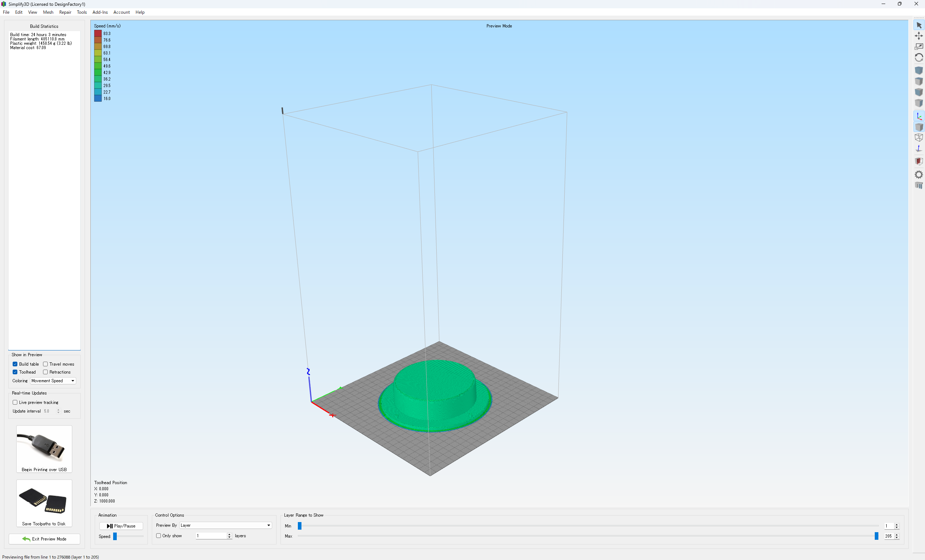
Task: Click the Min layer range slider handle
Action: (x=300, y=526)
